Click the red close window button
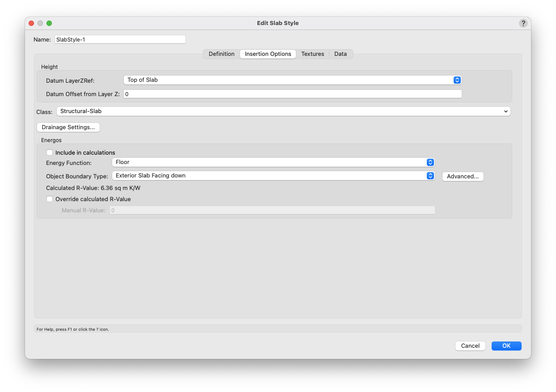The height and width of the screenshot is (392, 556). tap(31, 23)
